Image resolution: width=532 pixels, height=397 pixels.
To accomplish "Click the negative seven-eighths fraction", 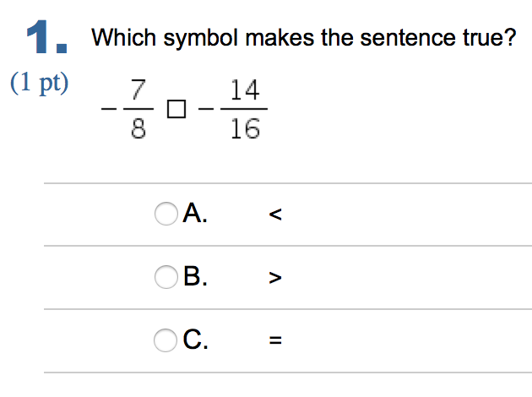I will tap(127, 111).
